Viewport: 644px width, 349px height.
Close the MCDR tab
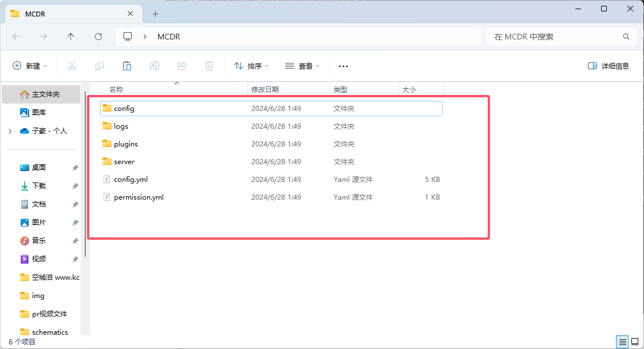click(x=130, y=14)
